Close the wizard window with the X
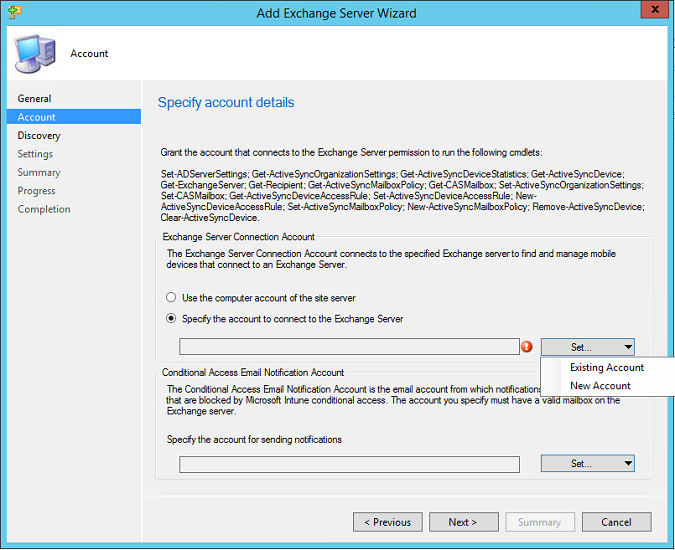Viewport: 675px width, 550px height. click(655, 10)
